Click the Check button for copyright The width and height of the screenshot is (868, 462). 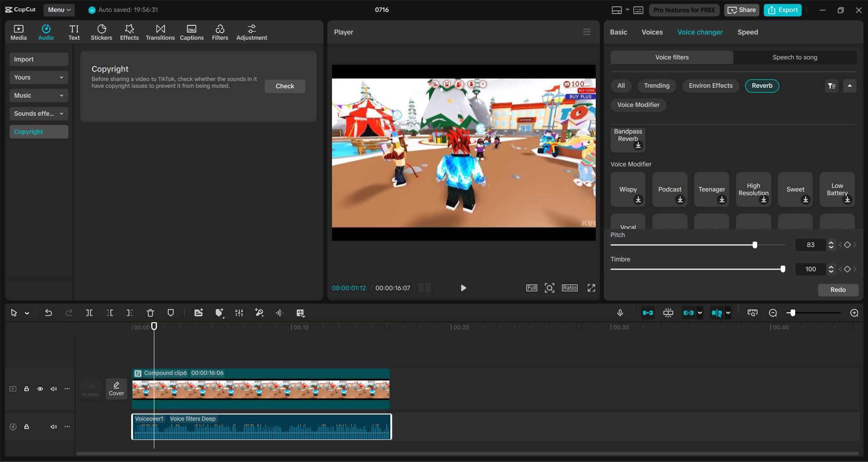click(x=285, y=86)
